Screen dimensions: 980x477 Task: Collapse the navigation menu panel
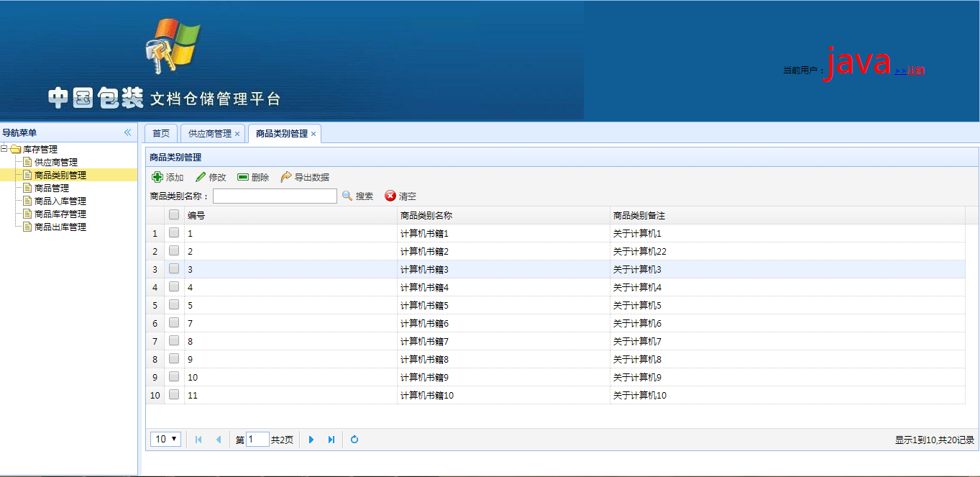pos(128,132)
